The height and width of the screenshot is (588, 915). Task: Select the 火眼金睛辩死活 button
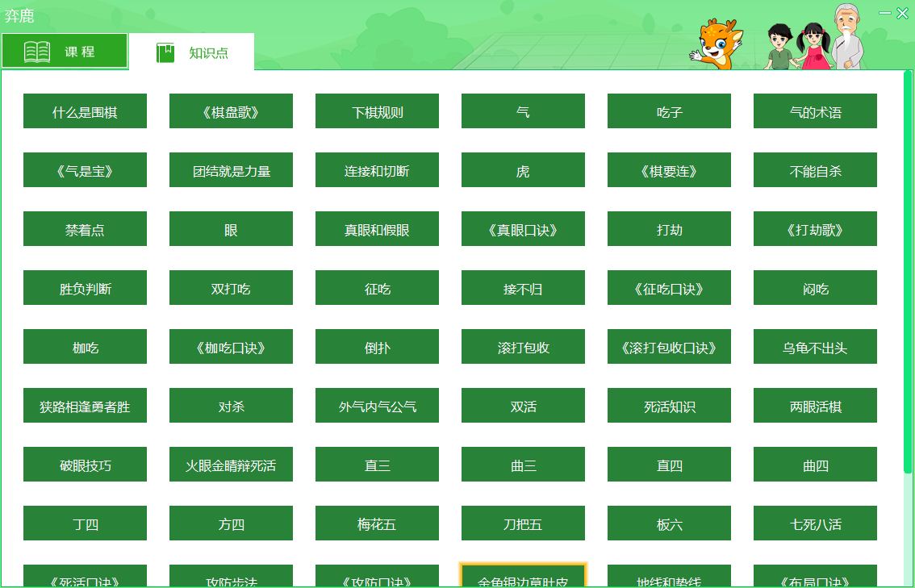[231, 465]
